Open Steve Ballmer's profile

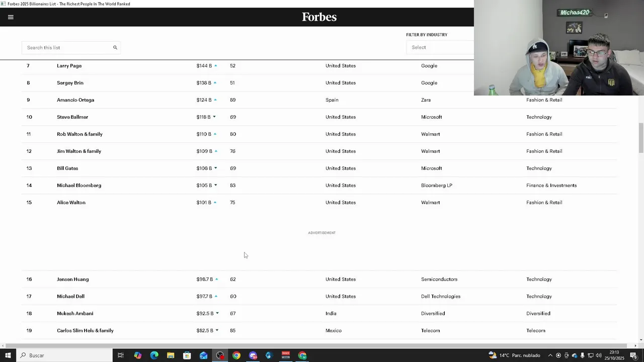(72, 117)
